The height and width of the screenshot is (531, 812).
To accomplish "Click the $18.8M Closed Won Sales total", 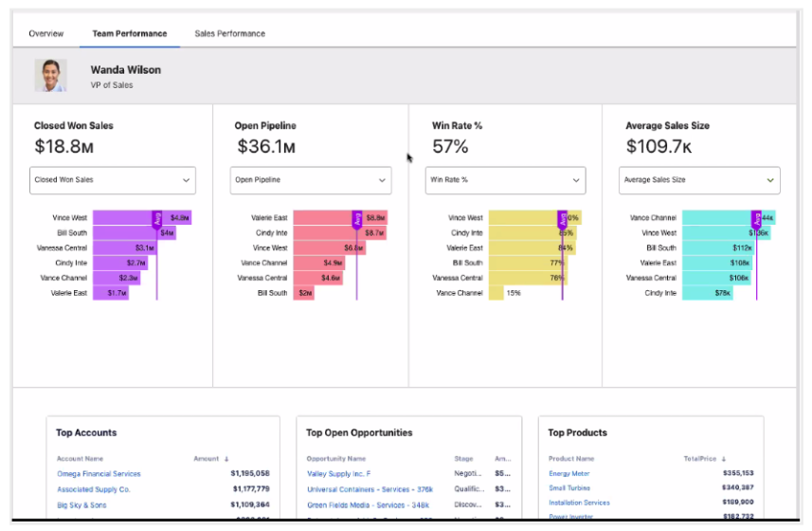I will pos(63,147).
